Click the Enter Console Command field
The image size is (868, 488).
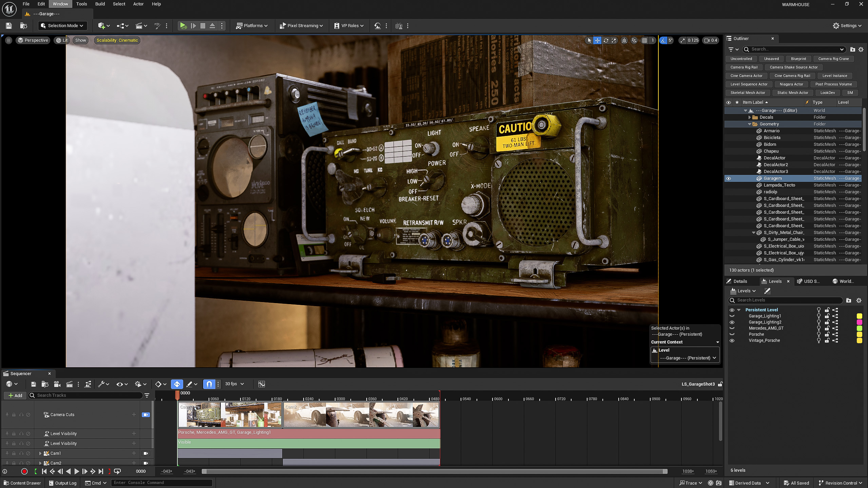[x=161, y=483]
